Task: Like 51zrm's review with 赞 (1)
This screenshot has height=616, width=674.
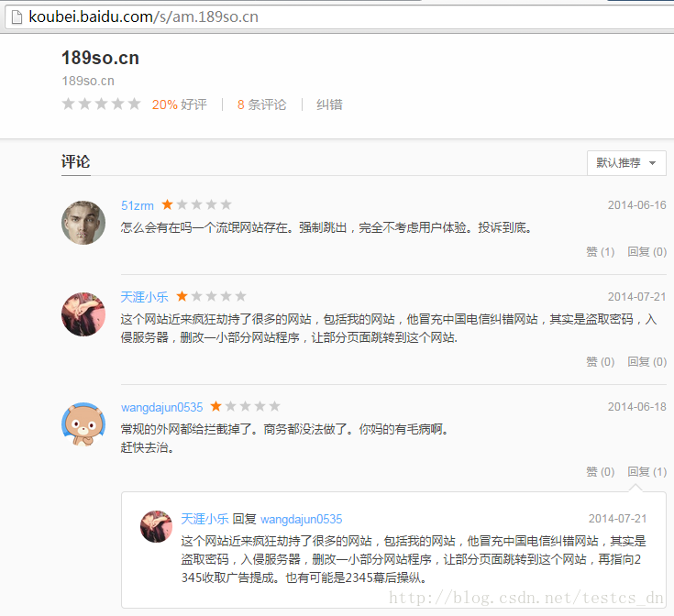Action: click(x=600, y=252)
